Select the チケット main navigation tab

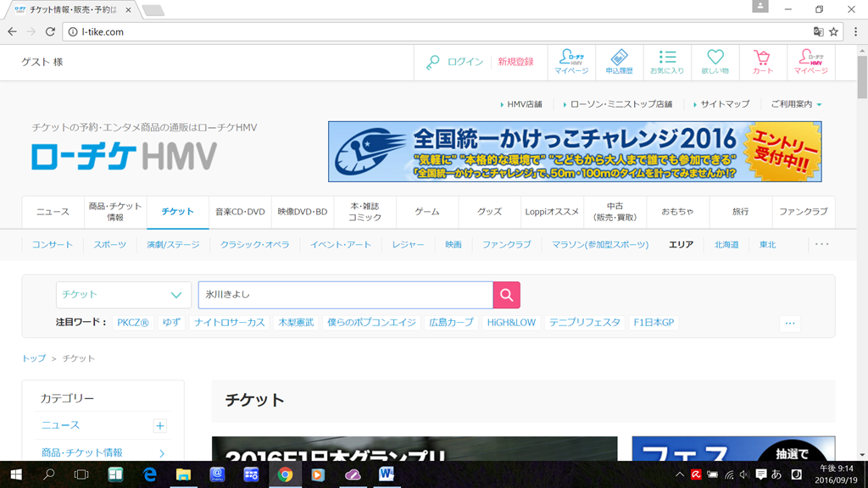pos(178,211)
